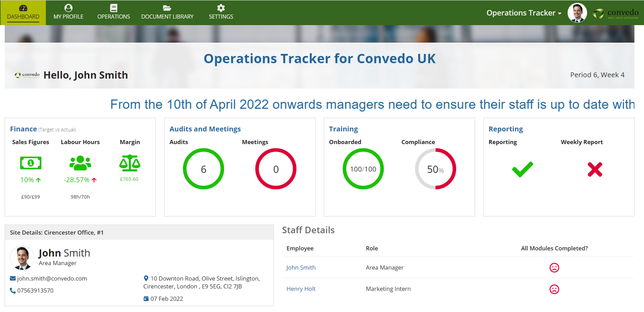Click the Sales Figures money icon
The width and height of the screenshot is (644, 312).
tap(31, 163)
